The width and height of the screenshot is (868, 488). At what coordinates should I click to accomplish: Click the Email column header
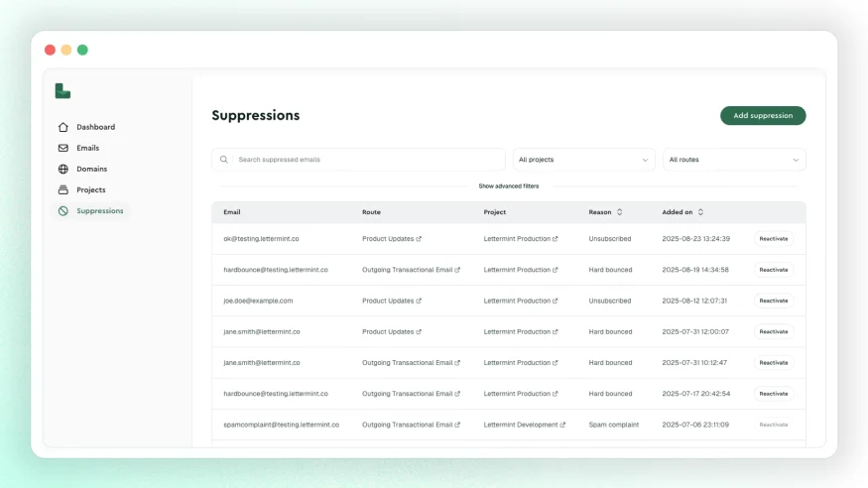click(x=232, y=212)
